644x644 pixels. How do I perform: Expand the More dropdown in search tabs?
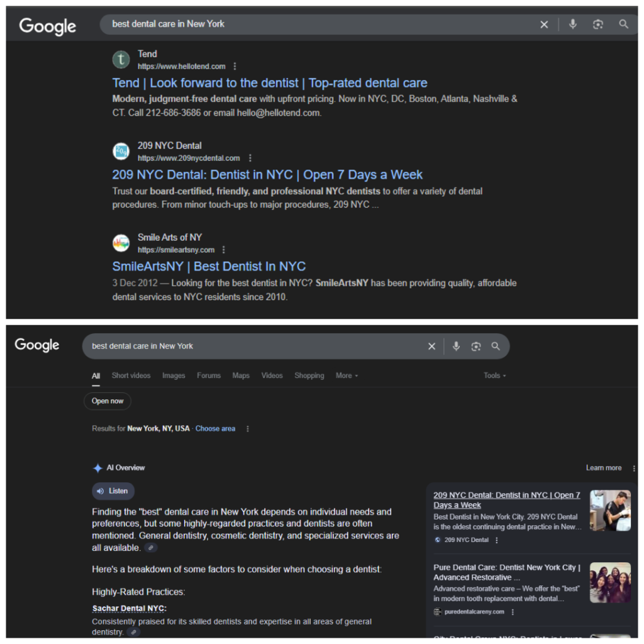(x=347, y=375)
